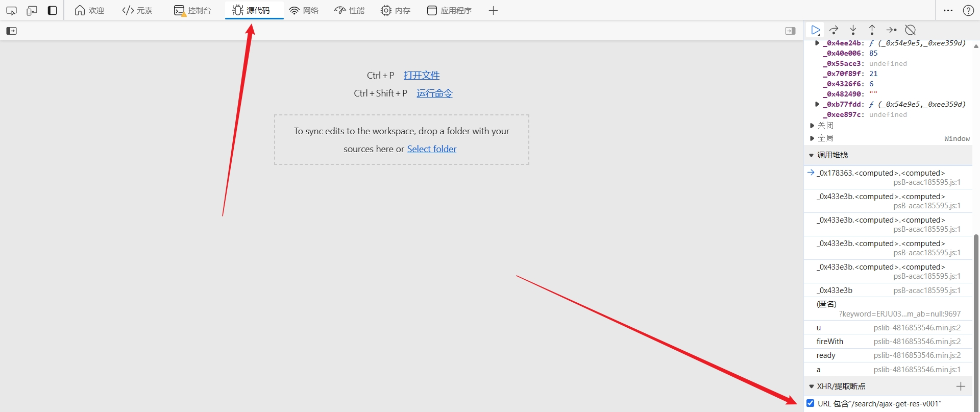Open the DevTools three-dot menu

pos(948,10)
